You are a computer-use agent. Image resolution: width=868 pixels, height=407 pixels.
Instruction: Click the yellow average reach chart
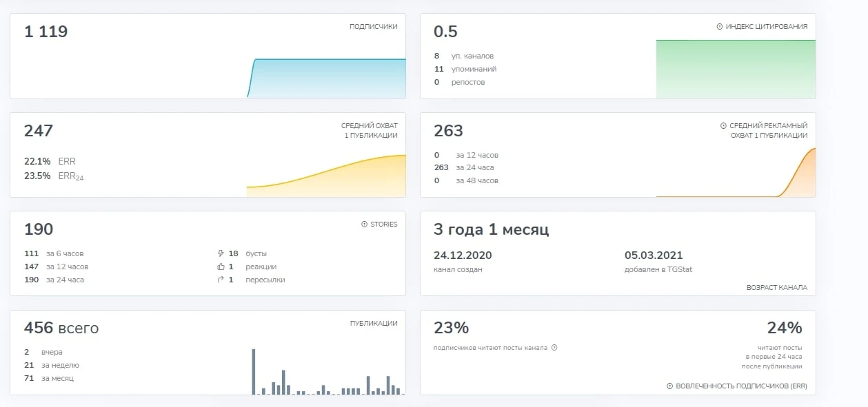(x=326, y=176)
